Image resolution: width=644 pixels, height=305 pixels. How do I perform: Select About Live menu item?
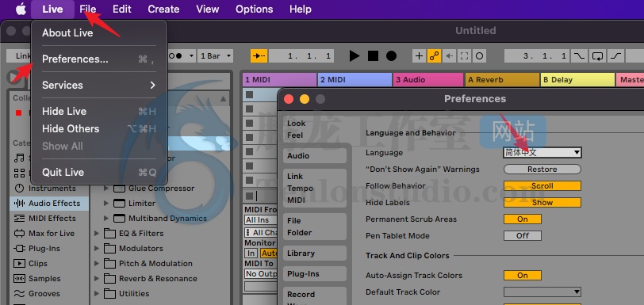click(x=99, y=32)
